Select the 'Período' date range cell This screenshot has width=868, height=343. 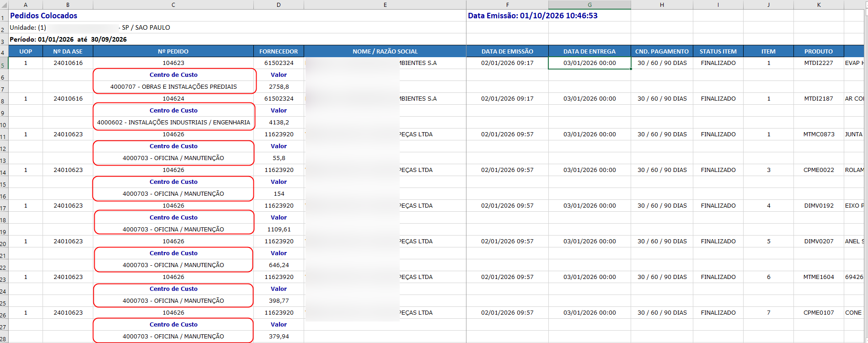click(68, 39)
